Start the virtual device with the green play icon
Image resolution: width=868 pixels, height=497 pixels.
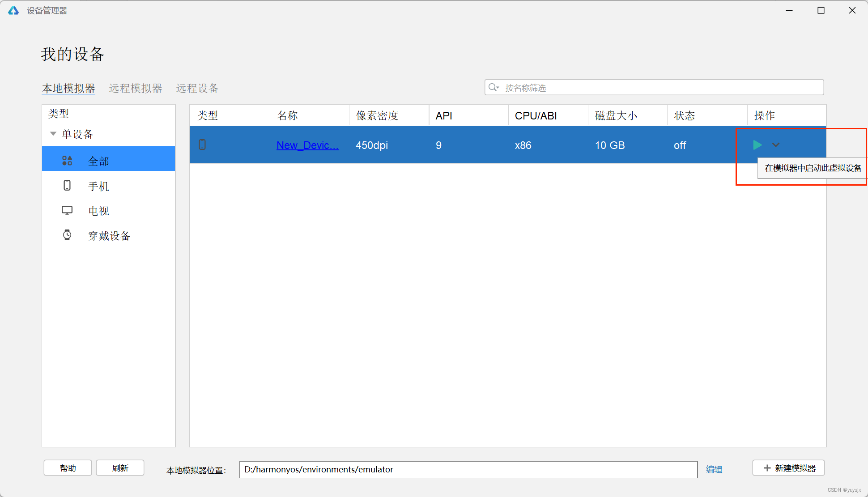tap(757, 144)
